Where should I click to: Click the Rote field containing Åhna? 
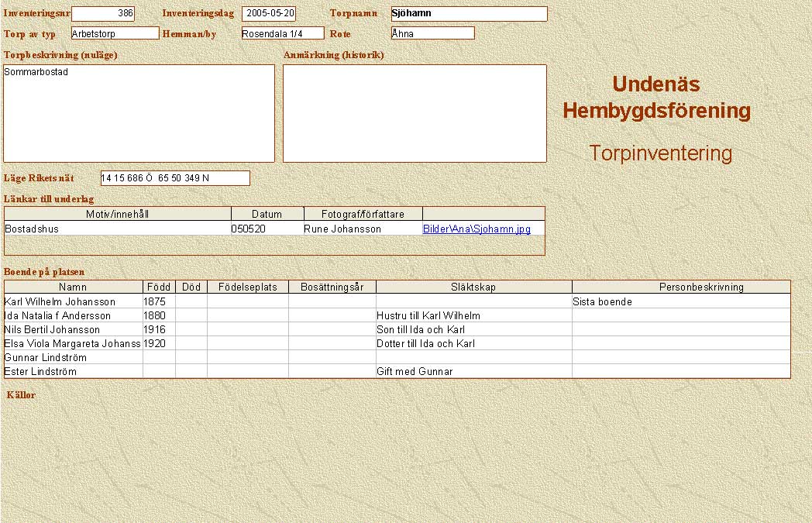432,33
